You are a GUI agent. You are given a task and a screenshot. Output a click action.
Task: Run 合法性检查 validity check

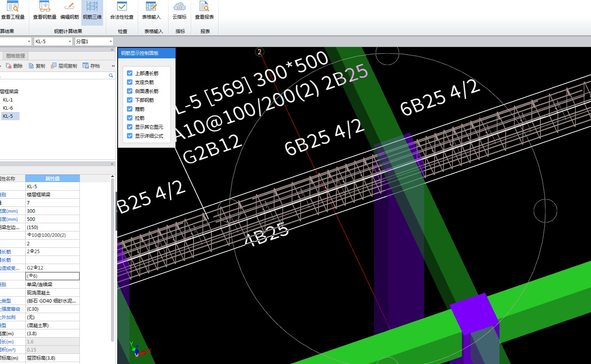122,11
